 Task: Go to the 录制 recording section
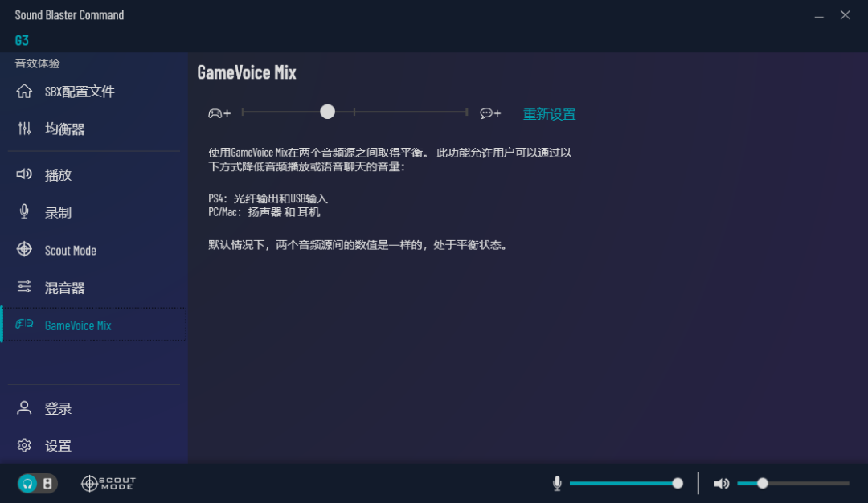click(x=59, y=213)
